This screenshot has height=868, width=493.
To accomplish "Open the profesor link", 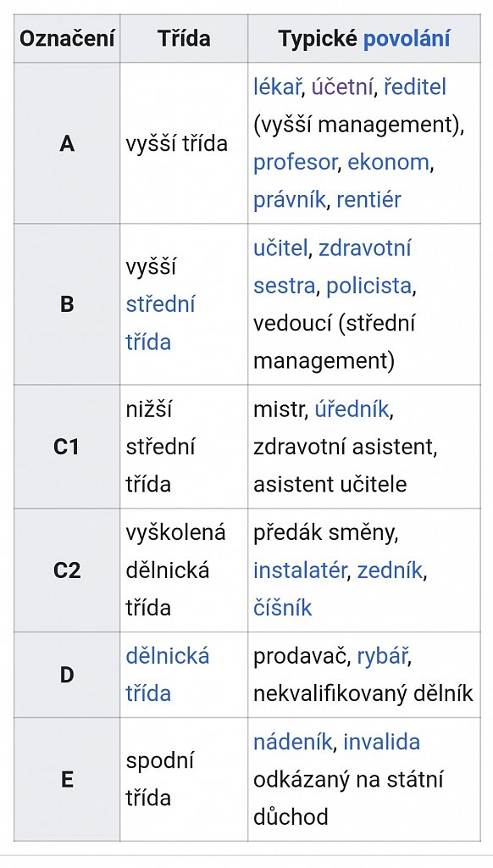I will [296, 162].
